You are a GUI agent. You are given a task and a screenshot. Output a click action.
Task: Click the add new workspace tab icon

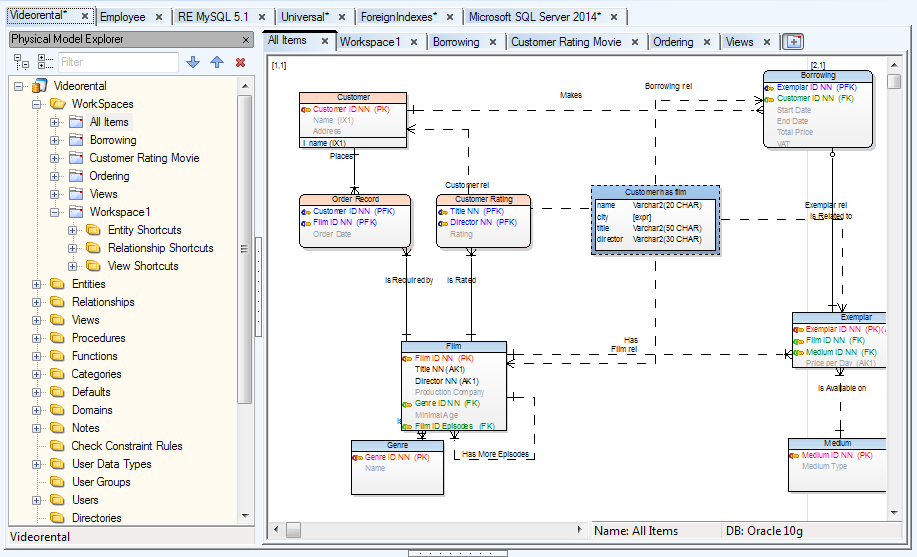(x=793, y=41)
